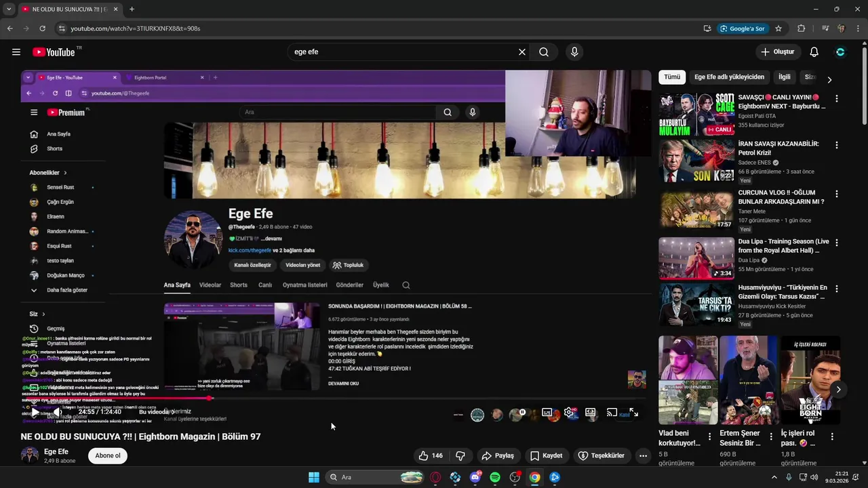Open Dua Lipa Training Season thumbnail
Image resolution: width=868 pixels, height=488 pixels.
coord(696,258)
